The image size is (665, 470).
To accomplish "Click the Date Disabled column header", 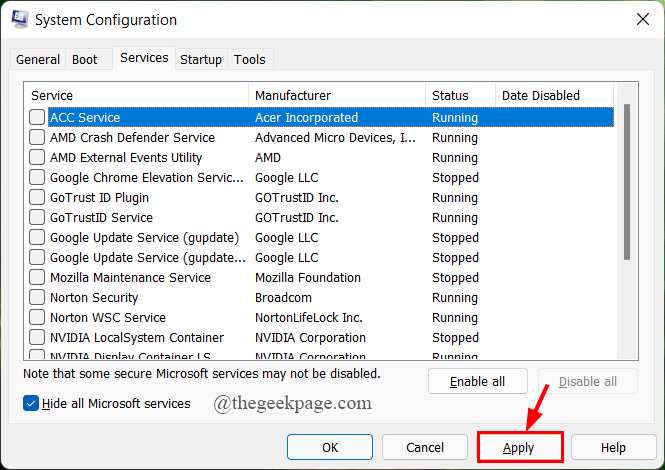I will pyautogui.click(x=554, y=95).
